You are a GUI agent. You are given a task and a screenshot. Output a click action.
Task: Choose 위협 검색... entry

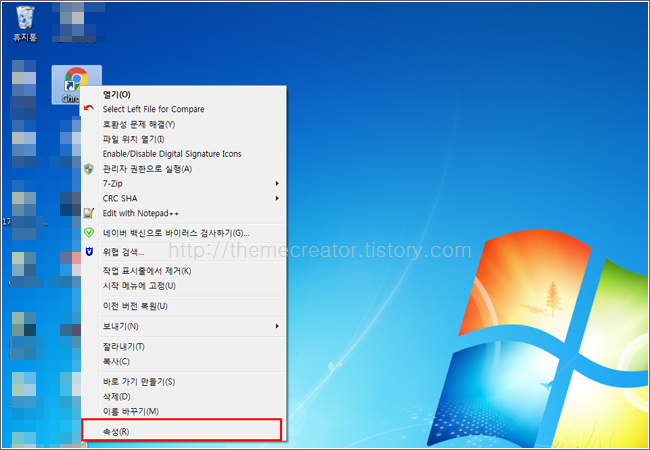184,252
